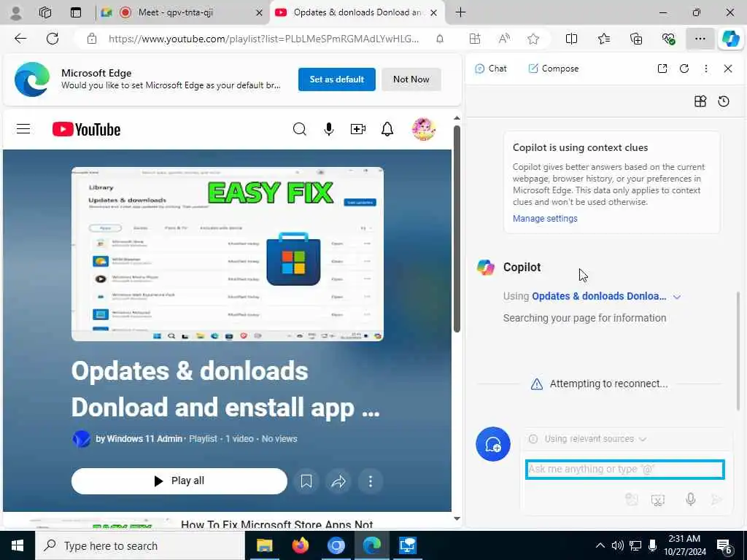Send the Copilot message arrow

tap(716, 499)
